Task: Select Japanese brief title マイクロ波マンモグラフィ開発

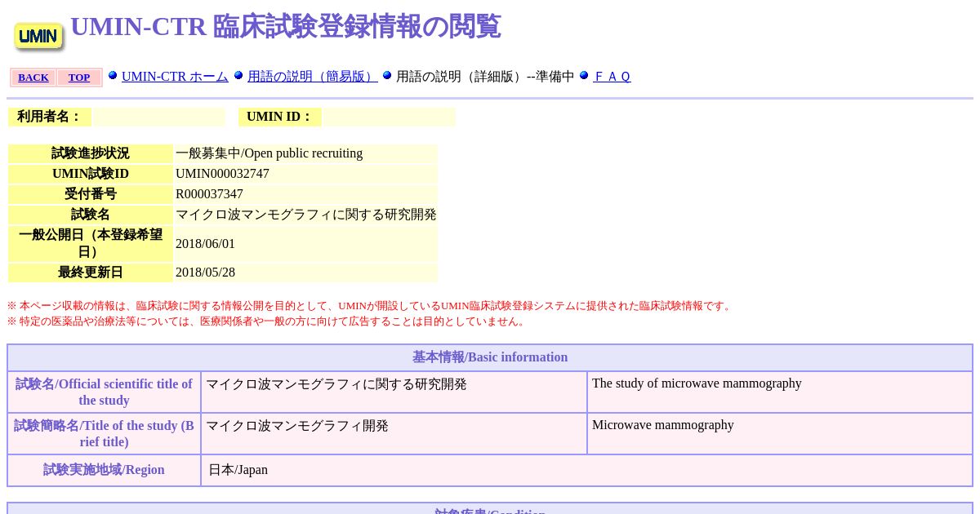Action: point(297,426)
